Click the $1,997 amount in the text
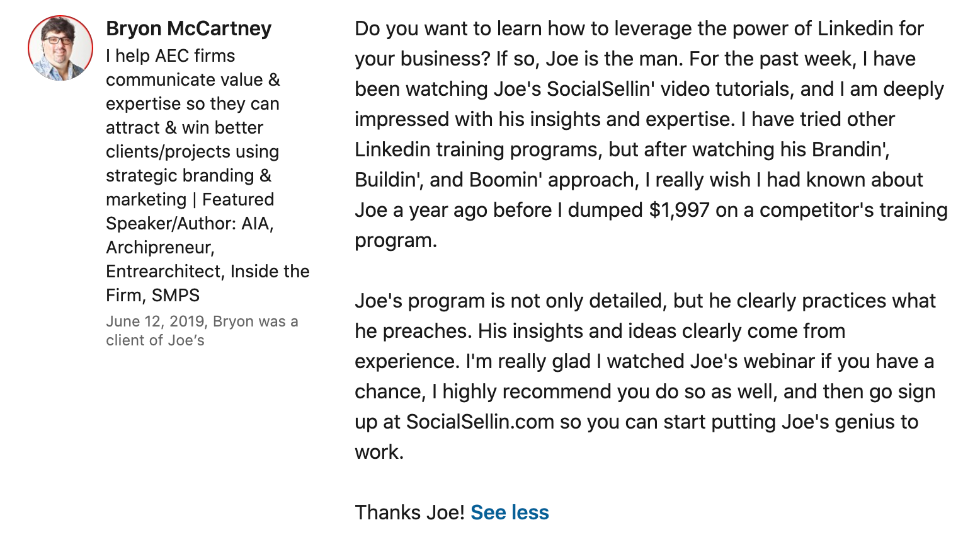 [679, 210]
